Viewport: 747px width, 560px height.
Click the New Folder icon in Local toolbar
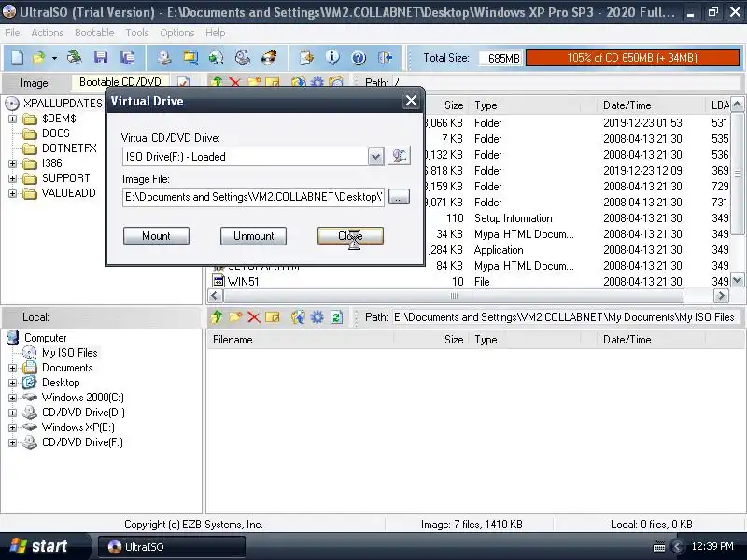pos(235,317)
